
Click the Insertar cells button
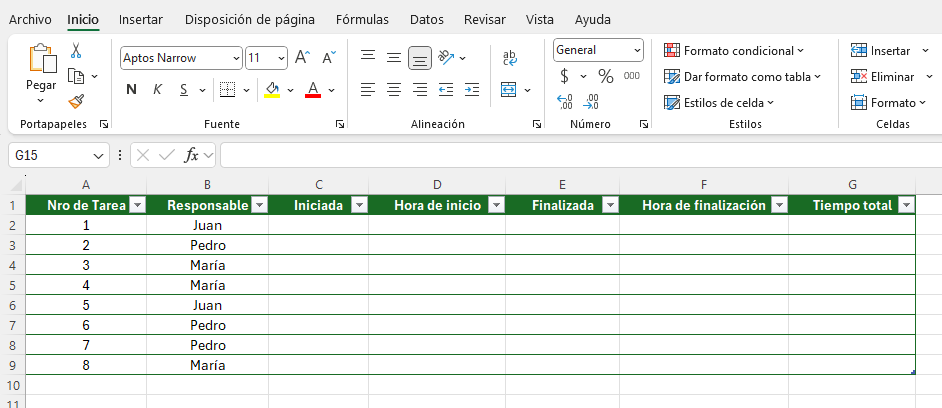click(x=881, y=50)
